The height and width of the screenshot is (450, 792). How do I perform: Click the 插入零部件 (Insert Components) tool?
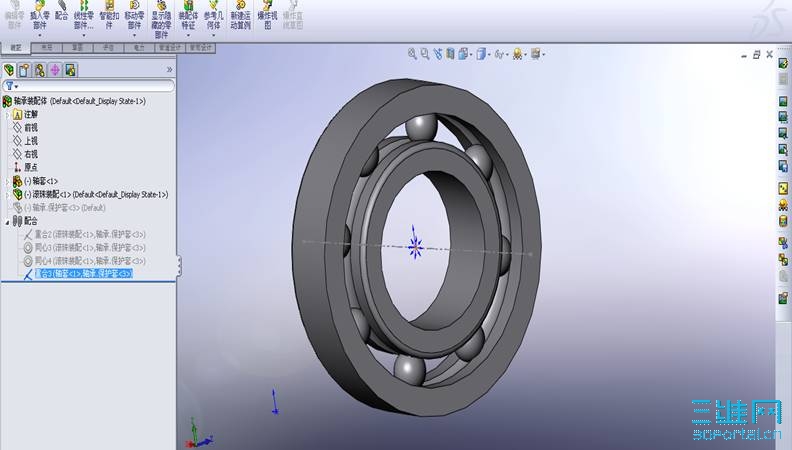click(x=39, y=15)
